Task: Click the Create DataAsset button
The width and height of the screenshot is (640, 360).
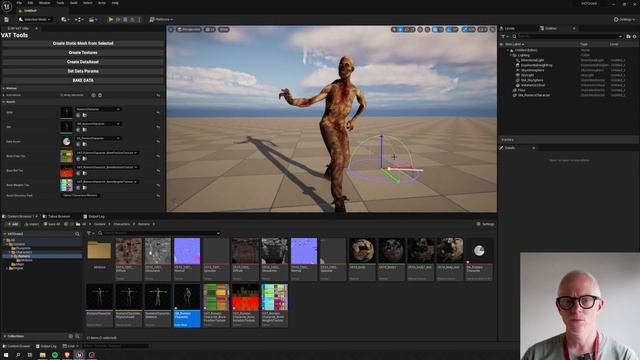Action: [x=83, y=62]
